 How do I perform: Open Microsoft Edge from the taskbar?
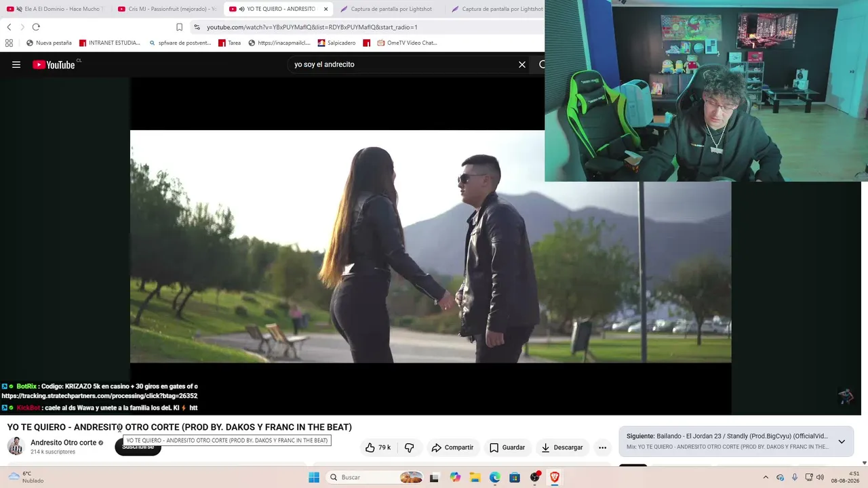click(495, 477)
